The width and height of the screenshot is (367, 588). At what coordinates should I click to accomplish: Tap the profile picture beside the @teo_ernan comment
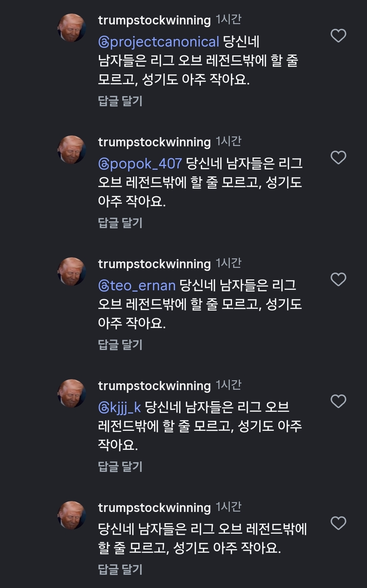coord(71,272)
